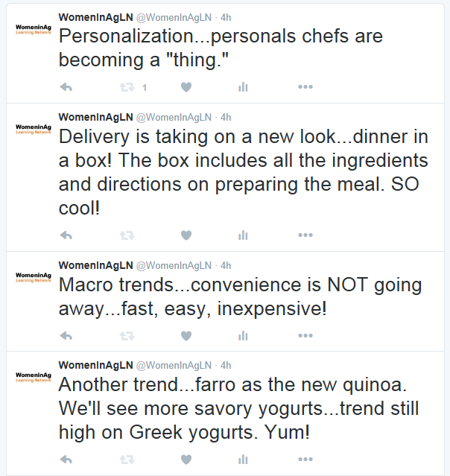Open more options on farro quinoa tweet

305,459
